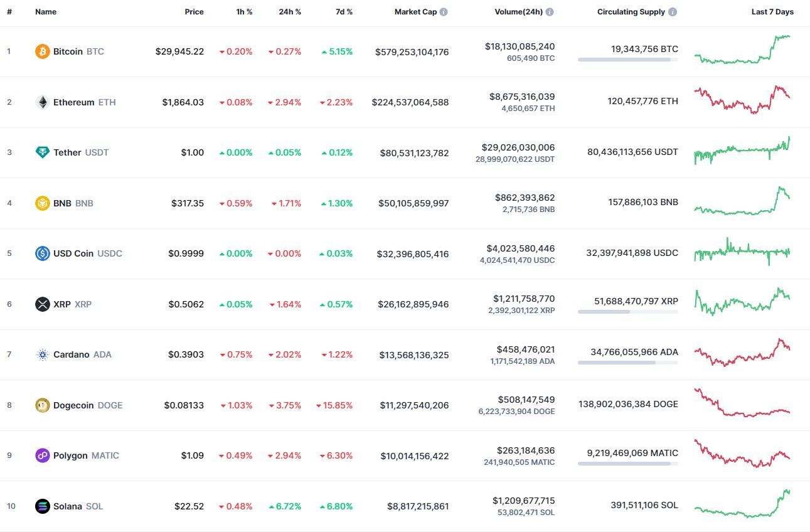Sort table by 24h % column header
Image resolution: width=810 pixels, height=532 pixels.
(x=290, y=12)
